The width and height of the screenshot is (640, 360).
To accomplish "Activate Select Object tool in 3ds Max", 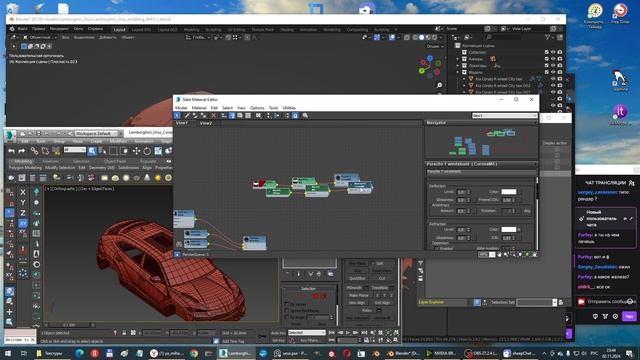I will point(92,151).
